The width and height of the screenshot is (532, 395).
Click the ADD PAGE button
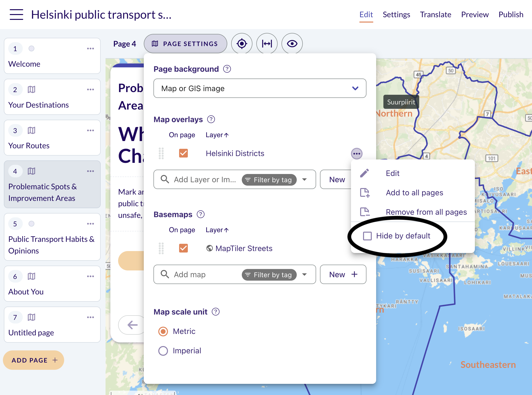point(34,360)
